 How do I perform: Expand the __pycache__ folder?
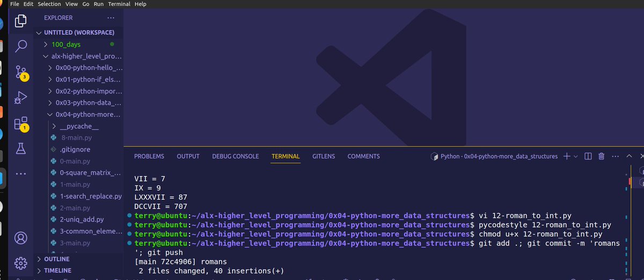click(x=79, y=126)
